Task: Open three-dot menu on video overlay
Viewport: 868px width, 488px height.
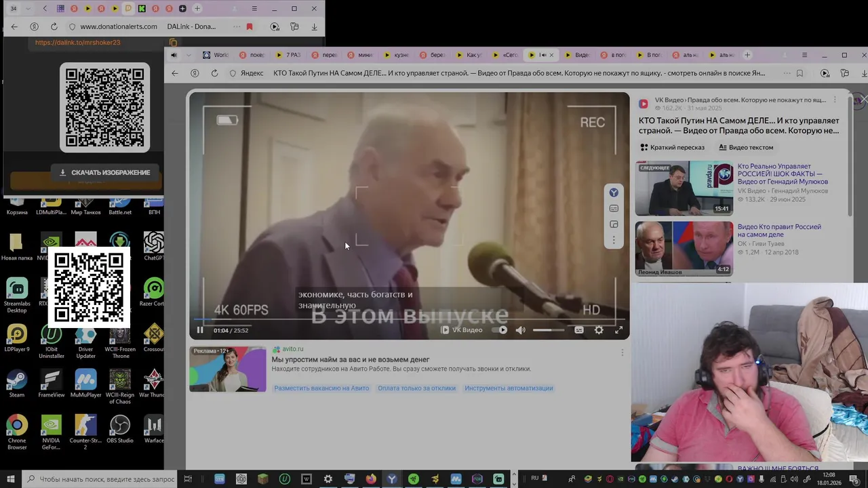Action: click(614, 240)
